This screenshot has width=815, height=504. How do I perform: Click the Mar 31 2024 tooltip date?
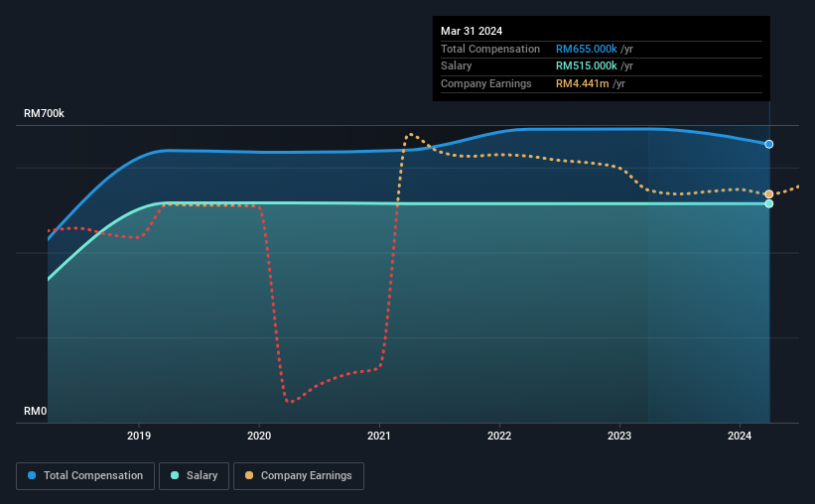coord(472,31)
